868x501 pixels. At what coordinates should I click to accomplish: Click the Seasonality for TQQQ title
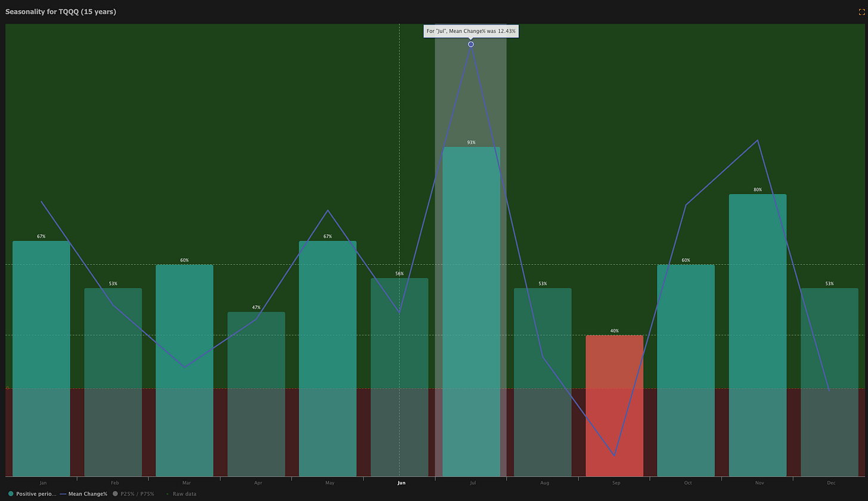61,12
